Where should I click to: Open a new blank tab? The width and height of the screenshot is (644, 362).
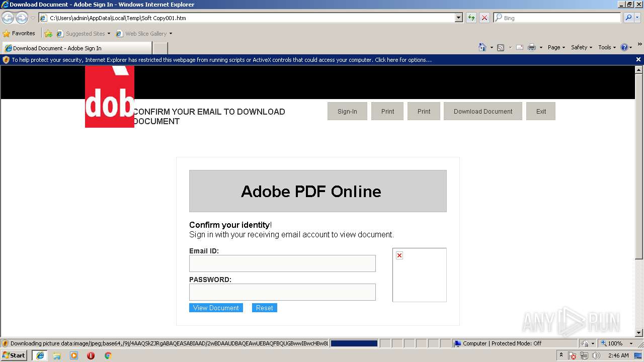(x=160, y=48)
